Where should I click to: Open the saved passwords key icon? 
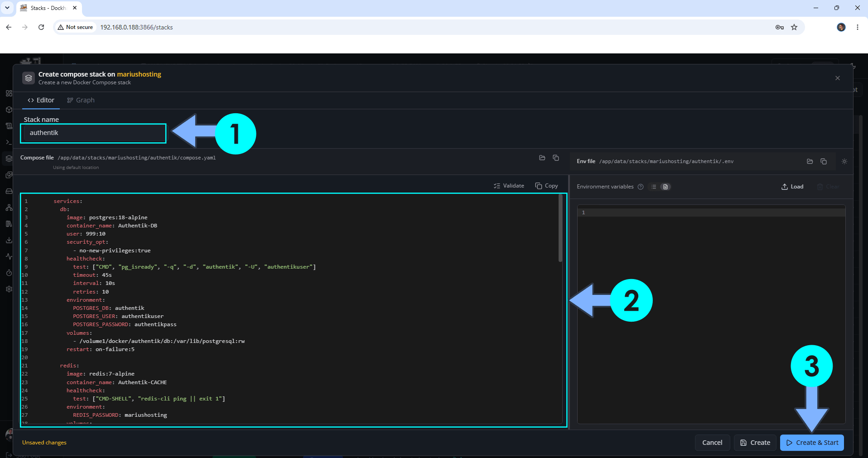pos(780,27)
